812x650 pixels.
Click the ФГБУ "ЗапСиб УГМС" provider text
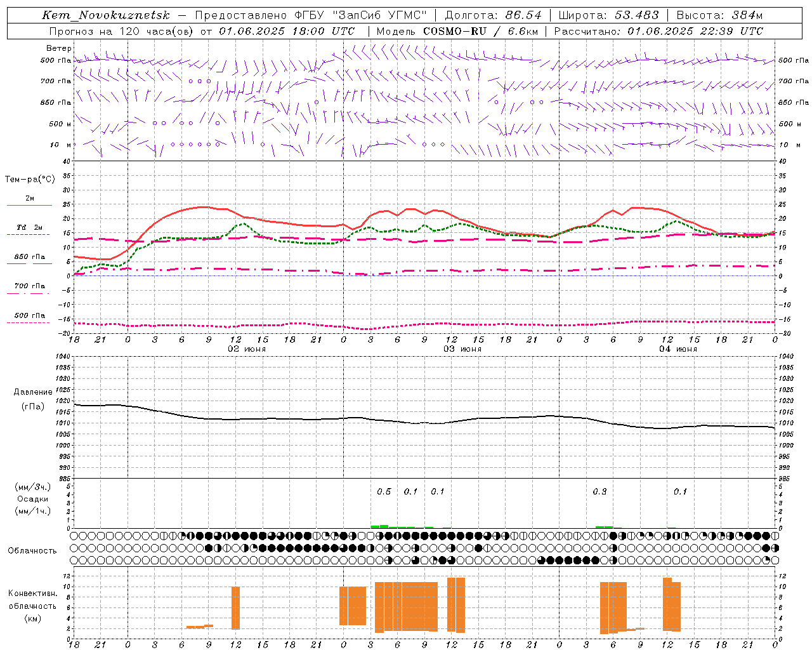(x=361, y=15)
